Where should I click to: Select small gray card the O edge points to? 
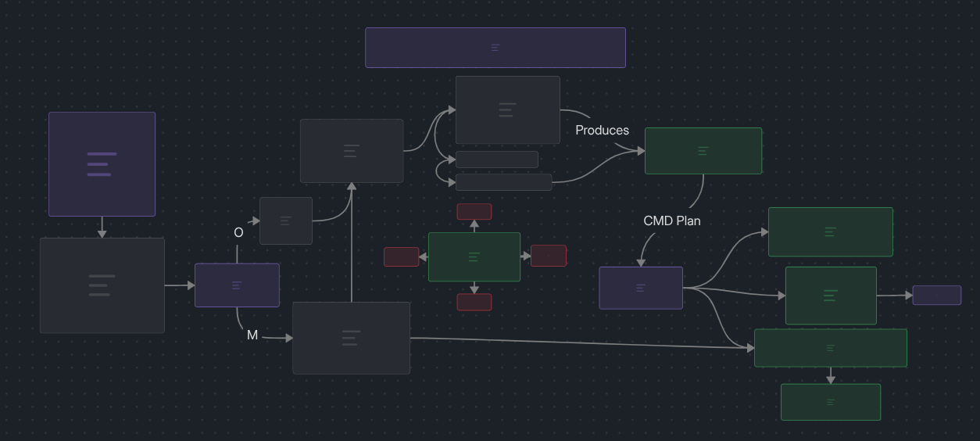coord(286,220)
